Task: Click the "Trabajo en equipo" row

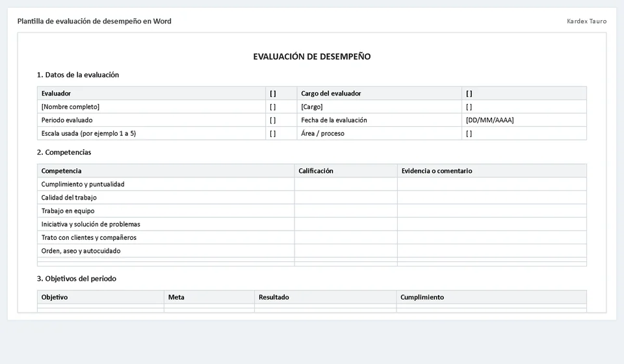Action: 312,211
